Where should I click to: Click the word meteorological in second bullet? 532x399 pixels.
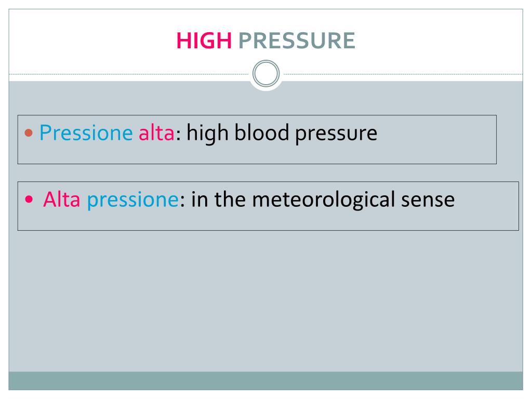click(323, 200)
